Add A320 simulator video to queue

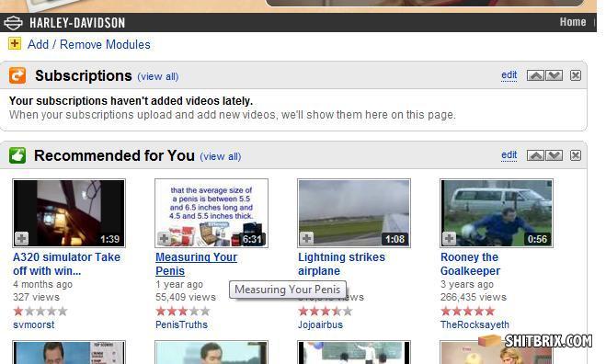pyautogui.click(x=22, y=238)
